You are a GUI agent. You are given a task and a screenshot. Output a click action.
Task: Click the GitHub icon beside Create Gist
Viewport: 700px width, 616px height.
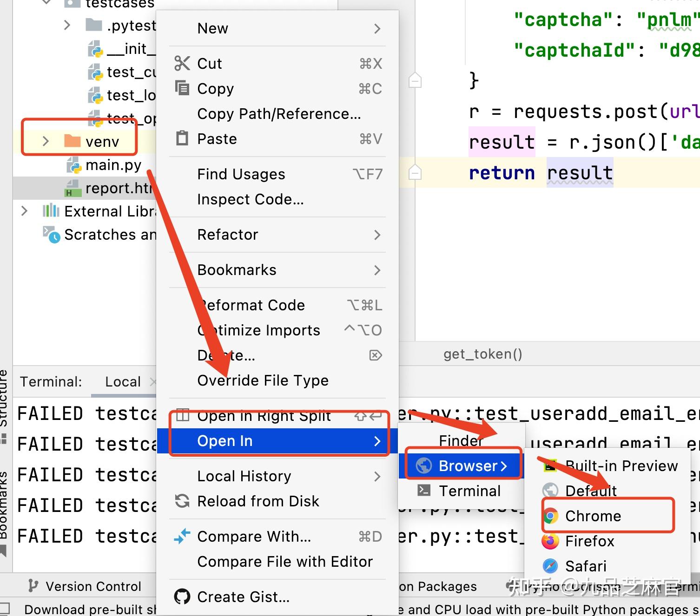pos(182,596)
